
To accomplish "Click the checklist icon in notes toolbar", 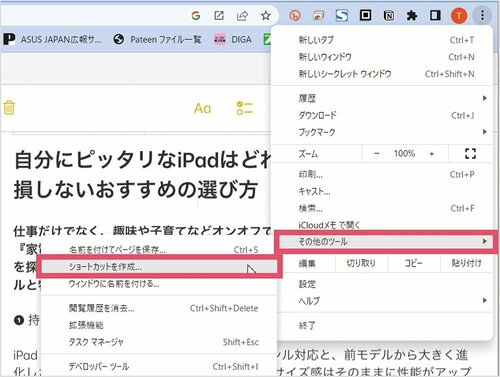I will tap(244, 108).
